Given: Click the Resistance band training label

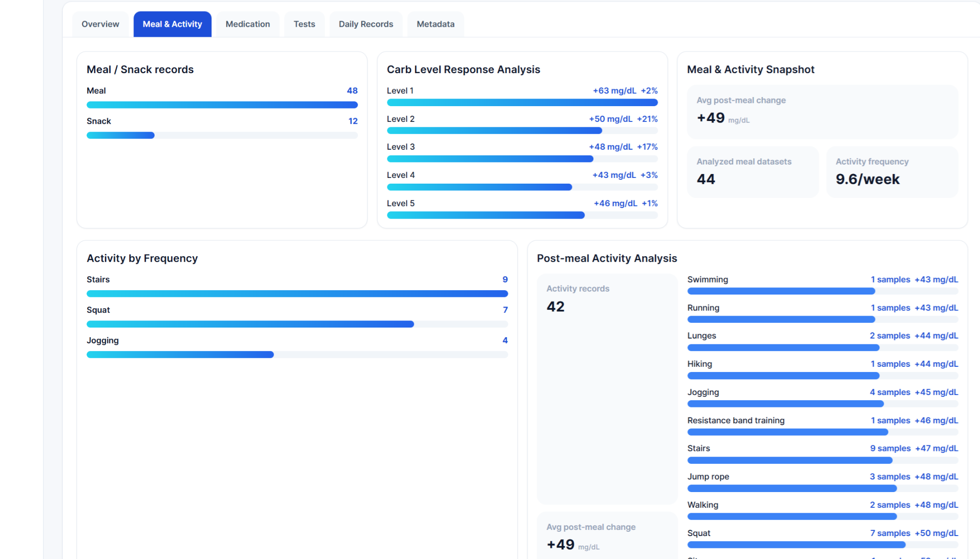Looking at the screenshot, I should tap(736, 420).
